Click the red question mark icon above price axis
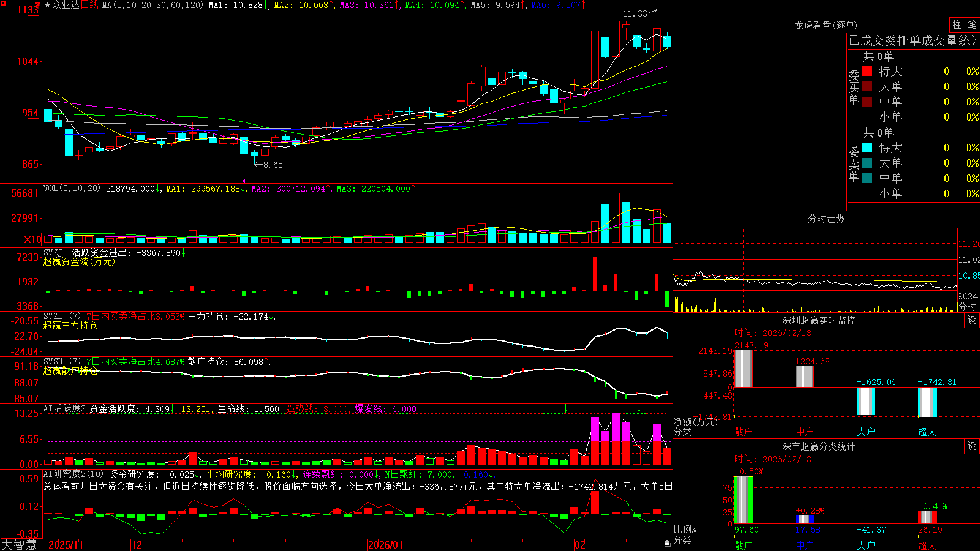The height and width of the screenshot is (551, 980). [38, 5]
